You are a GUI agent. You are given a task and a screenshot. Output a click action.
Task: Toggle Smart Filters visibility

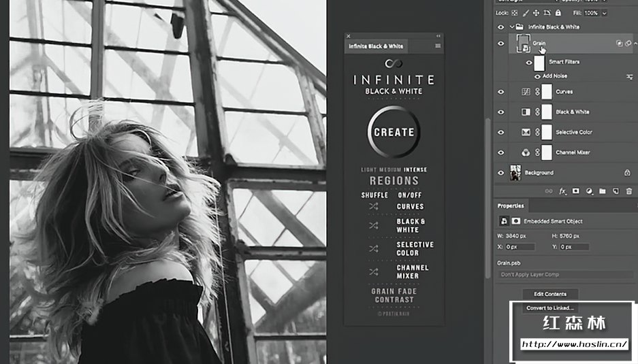(529, 62)
